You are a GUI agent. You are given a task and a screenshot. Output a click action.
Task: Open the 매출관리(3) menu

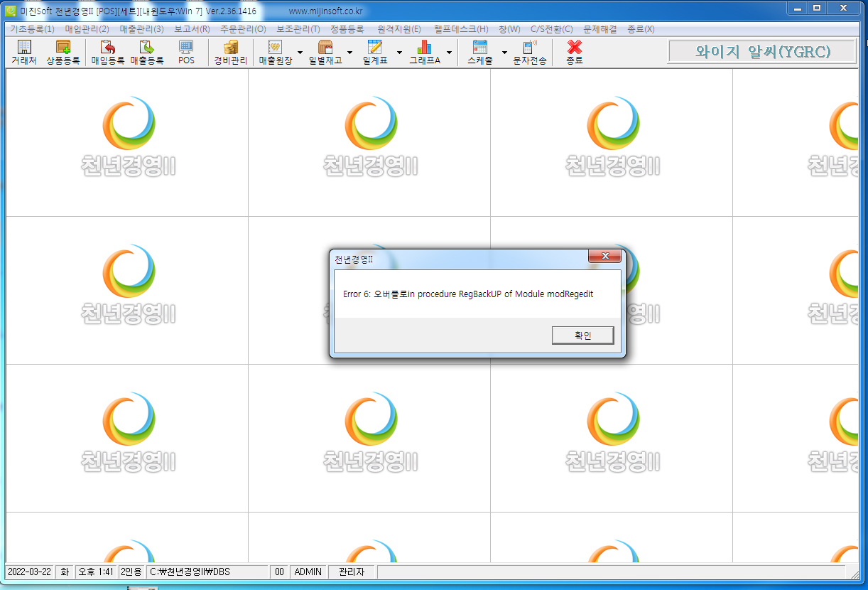click(x=141, y=29)
